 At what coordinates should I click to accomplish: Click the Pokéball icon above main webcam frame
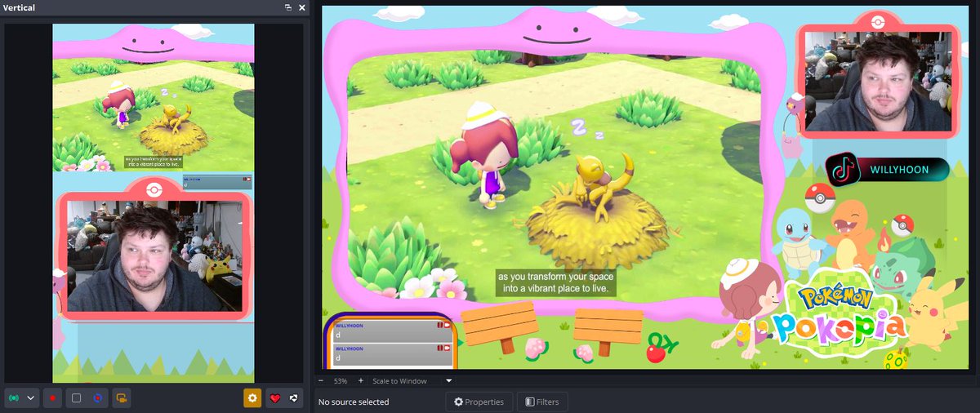tap(878, 21)
